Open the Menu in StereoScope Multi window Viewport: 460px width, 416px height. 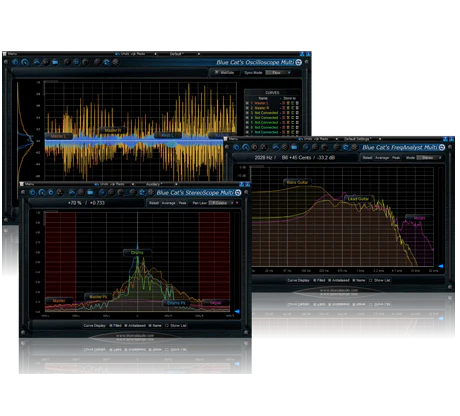click(x=30, y=184)
